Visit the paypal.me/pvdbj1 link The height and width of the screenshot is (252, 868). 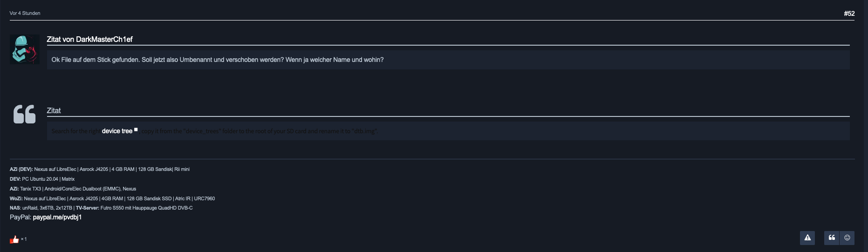point(57,217)
